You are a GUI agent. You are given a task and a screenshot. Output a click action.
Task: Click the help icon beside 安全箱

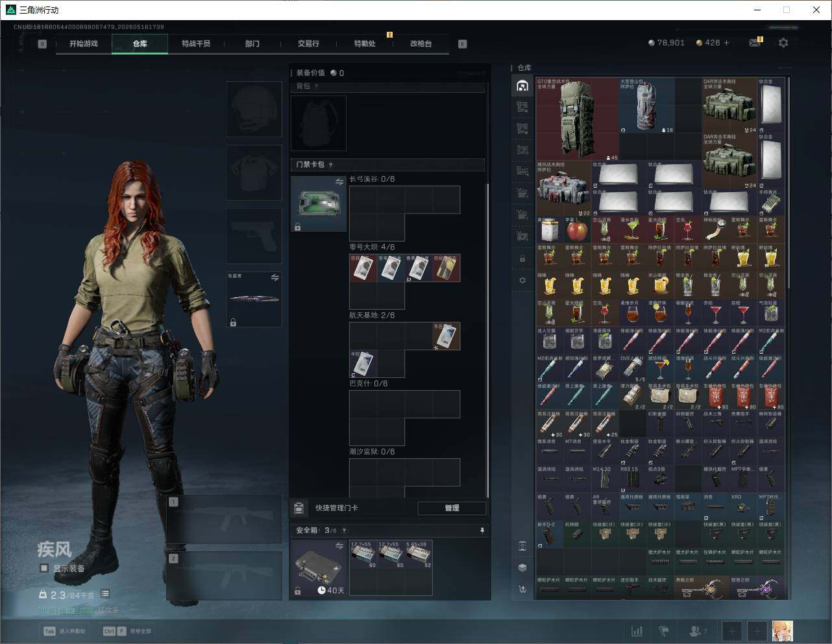click(x=344, y=530)
